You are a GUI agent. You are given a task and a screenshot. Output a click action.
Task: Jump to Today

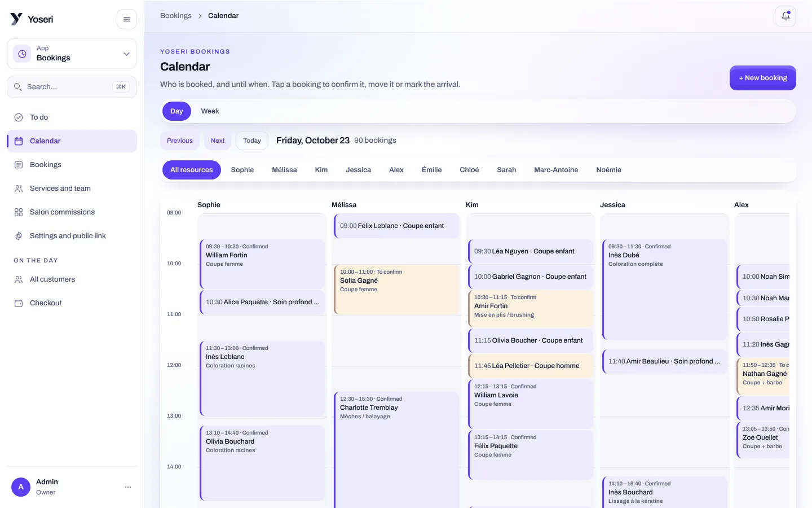pos(252,141)
